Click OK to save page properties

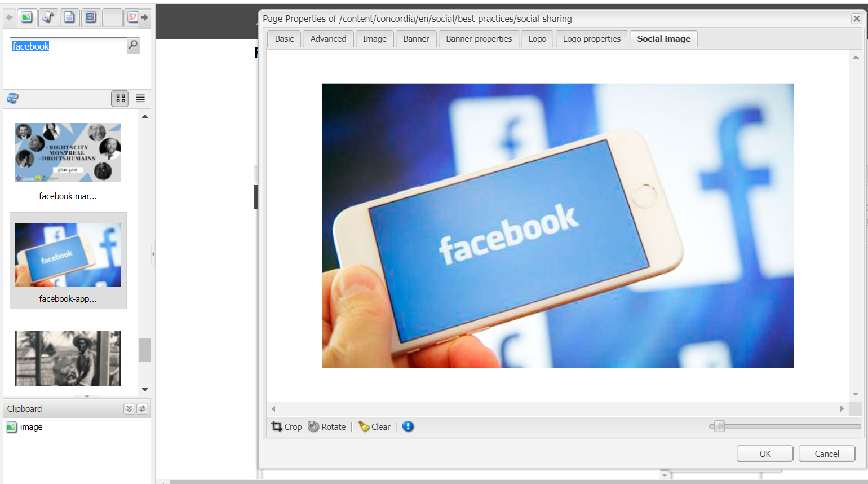coord(765,454)
